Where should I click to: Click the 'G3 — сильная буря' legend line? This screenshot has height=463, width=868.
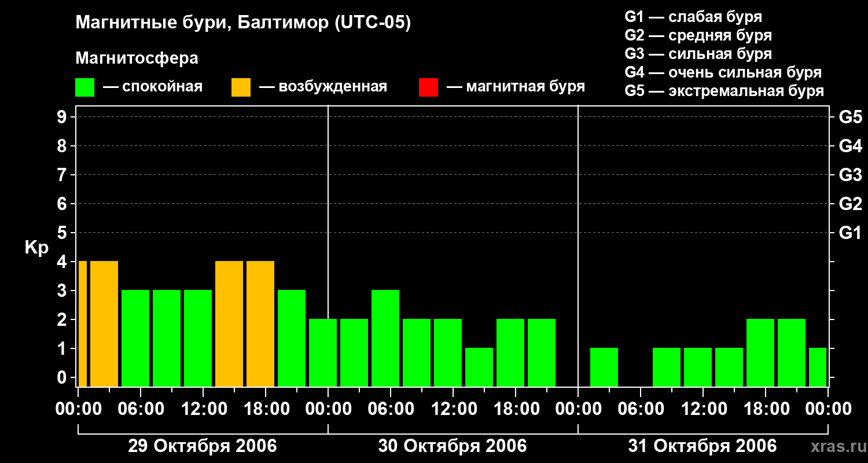698,54
